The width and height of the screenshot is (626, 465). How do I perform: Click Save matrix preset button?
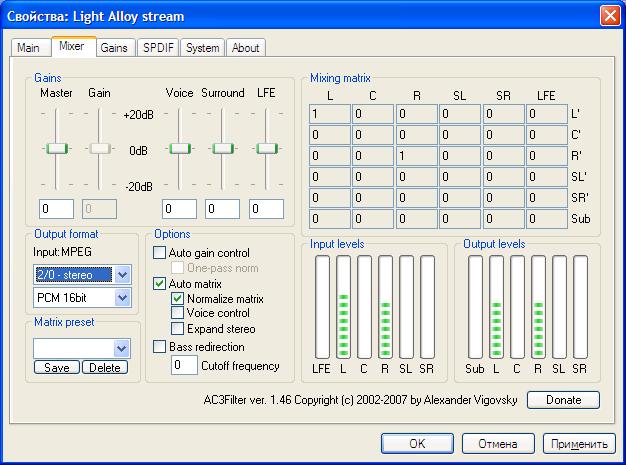coord(55,367)
